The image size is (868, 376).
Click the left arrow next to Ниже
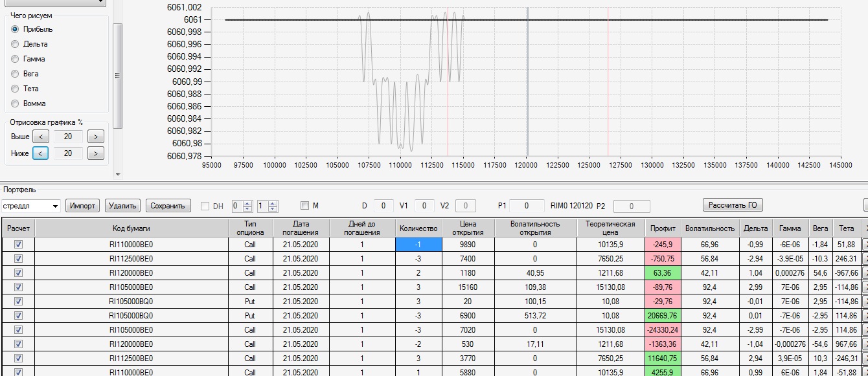pos(40,153)
